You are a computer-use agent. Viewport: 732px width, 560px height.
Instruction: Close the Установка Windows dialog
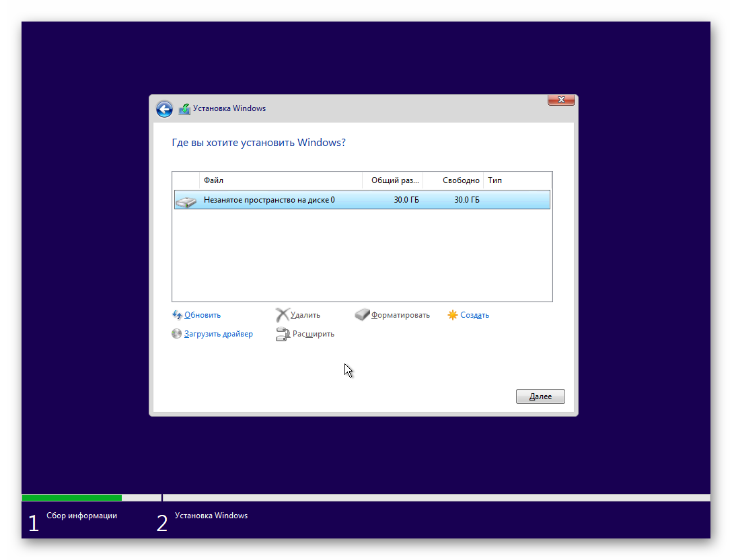pos(561,100)
